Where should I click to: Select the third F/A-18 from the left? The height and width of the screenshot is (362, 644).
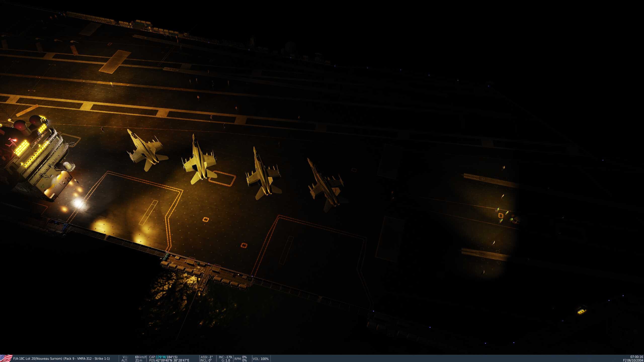pyautogui.click(x=263, y=173)
